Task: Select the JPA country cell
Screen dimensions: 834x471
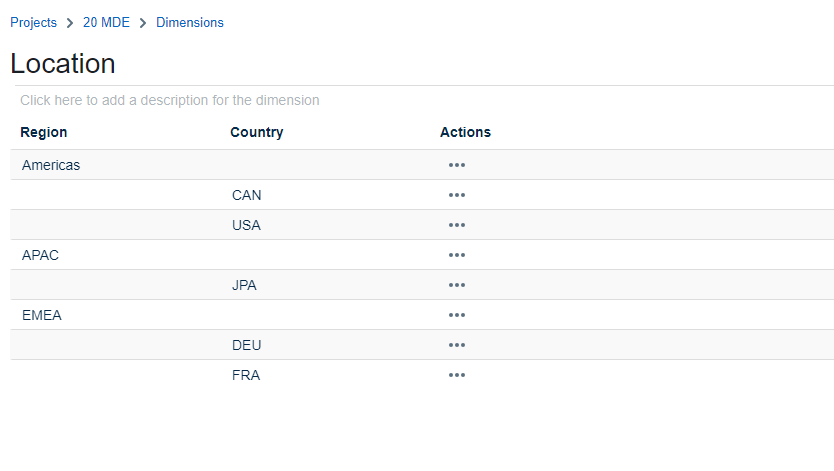Action: click(x=244, y=285)
